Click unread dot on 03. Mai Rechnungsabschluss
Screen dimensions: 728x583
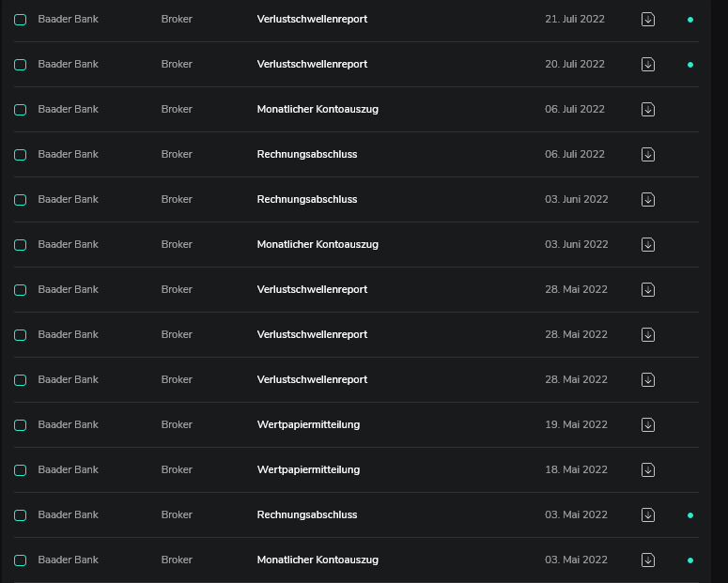point(690,515)
